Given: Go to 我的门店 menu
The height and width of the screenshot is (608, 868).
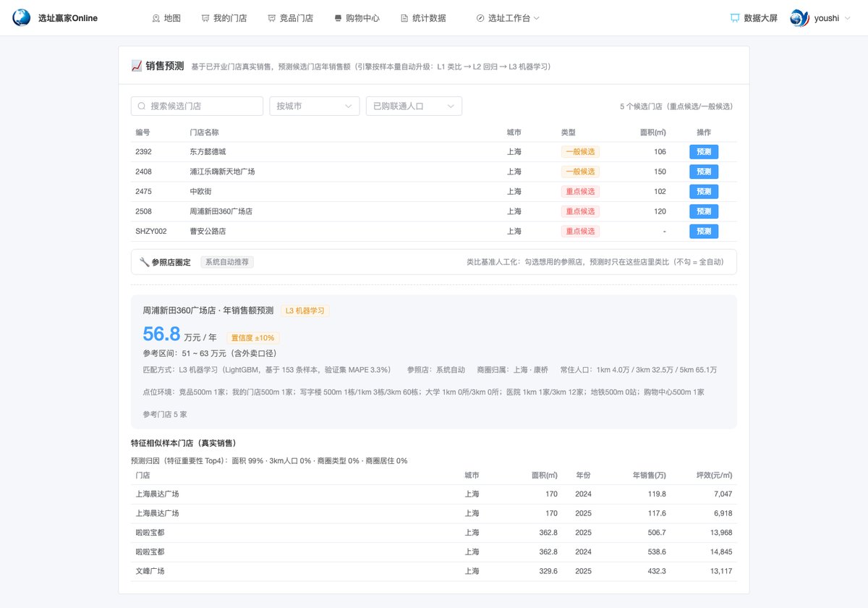Looking at the screenshot, I should (224, 18).
